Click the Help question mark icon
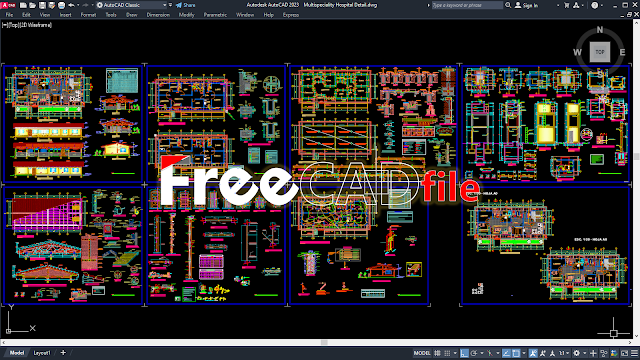 (x=595, y=5)
